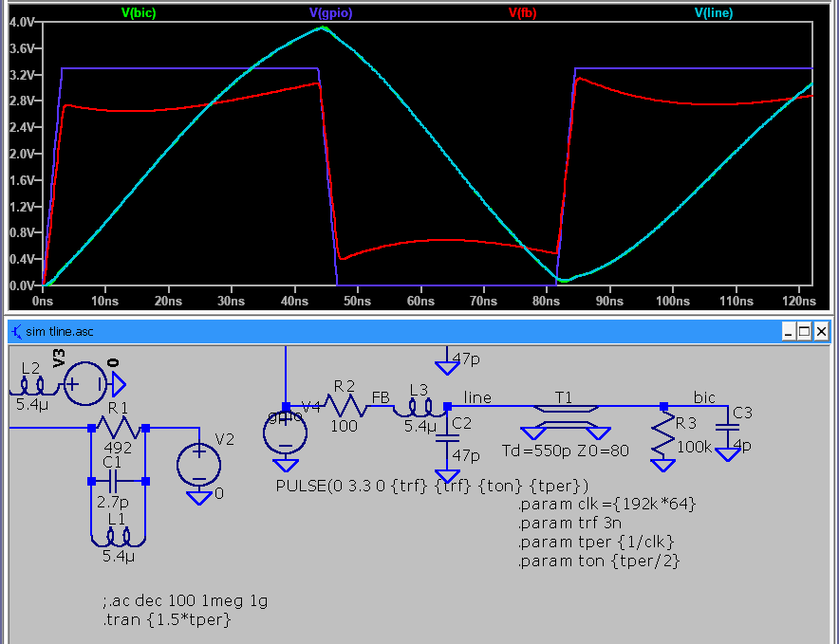Click the R2 100 ohm resistor symbol
Screen dimensions: 839x644
(343, 406)
